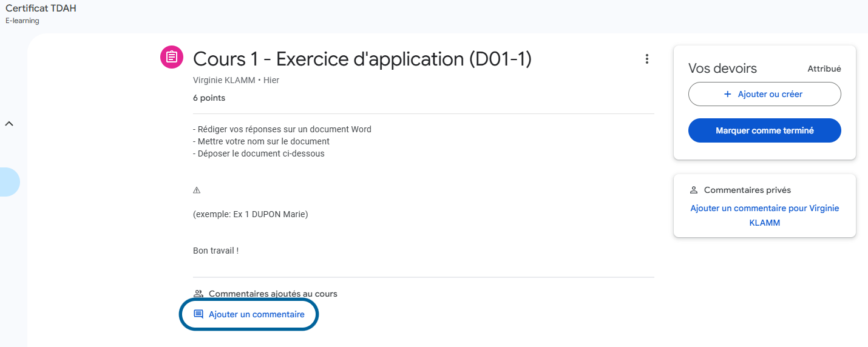Click the warning triangle icon in the instructions
The image size is (868, 347).
click(197, 190)
